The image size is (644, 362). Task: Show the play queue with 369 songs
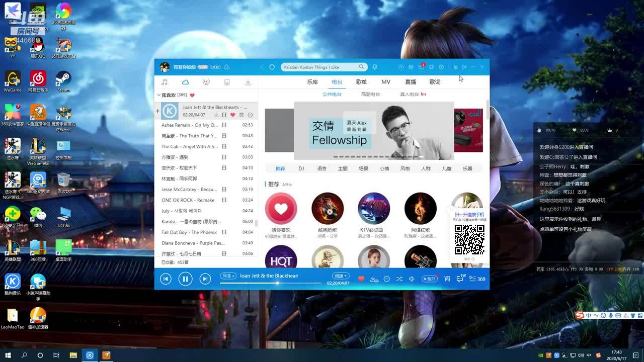[478, 279]
